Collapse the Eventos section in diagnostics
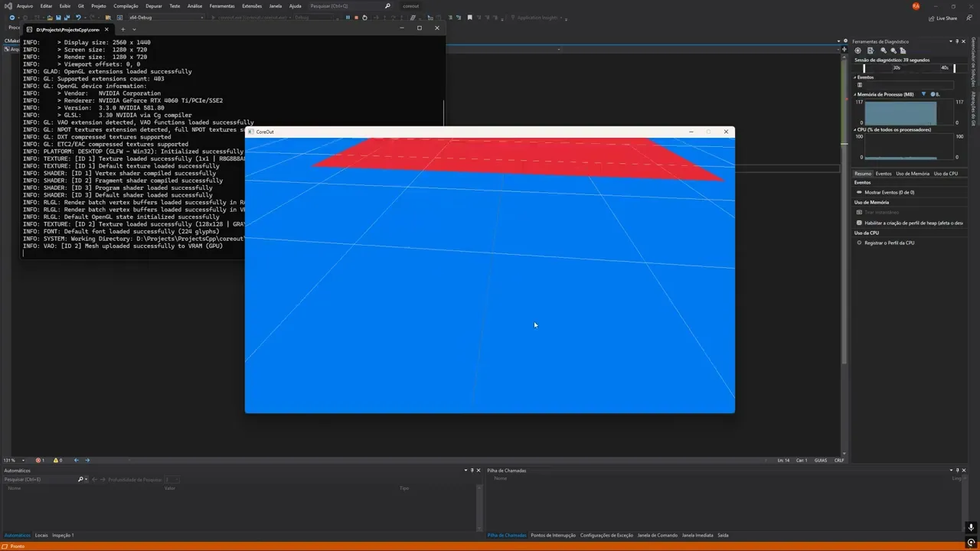Image resolution: width=980 pixels, height=551 pixels. coord(855,77)
